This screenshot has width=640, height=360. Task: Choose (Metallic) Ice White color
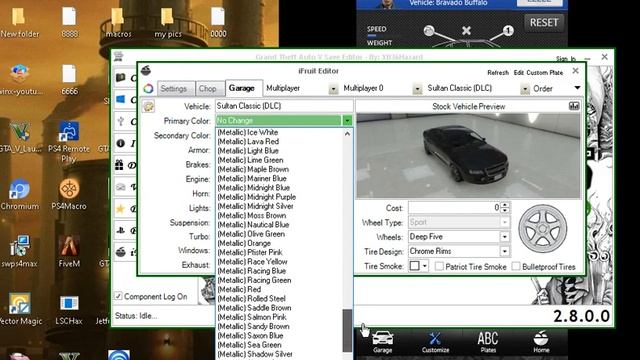[x=248, y=132]
